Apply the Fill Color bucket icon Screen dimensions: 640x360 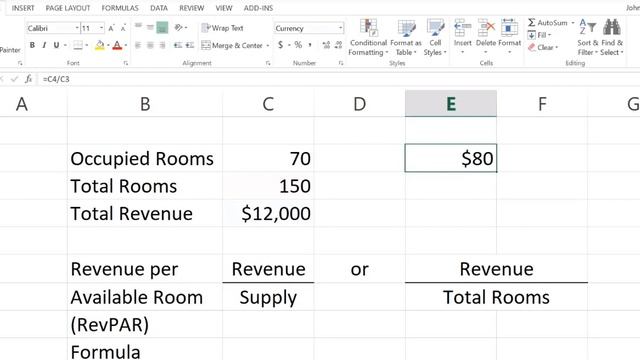click(100, 45)
